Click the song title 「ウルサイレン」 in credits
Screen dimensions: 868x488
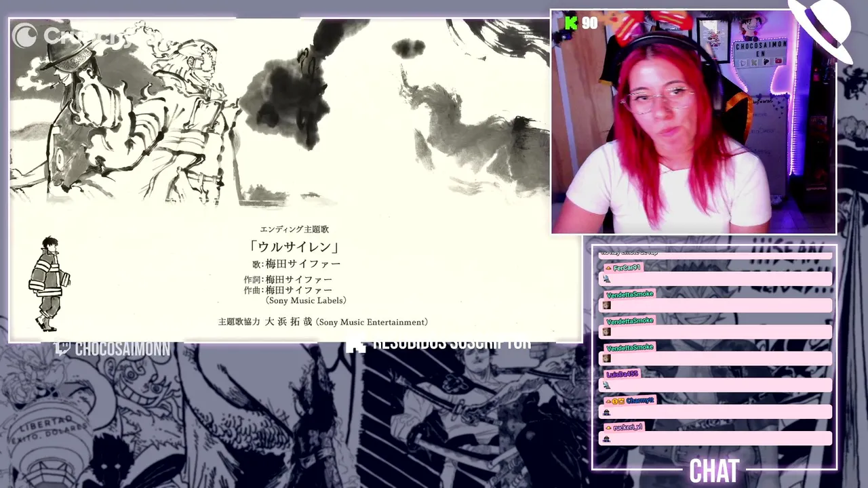294,247
